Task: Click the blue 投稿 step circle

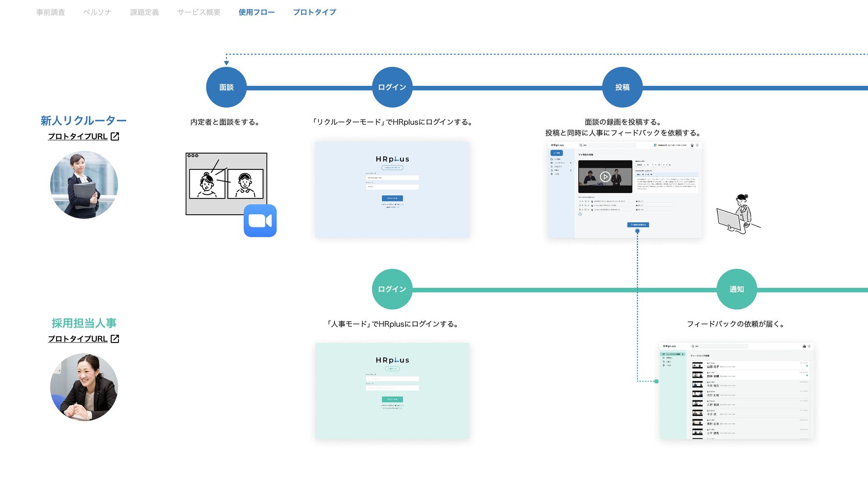Action: 623,87
